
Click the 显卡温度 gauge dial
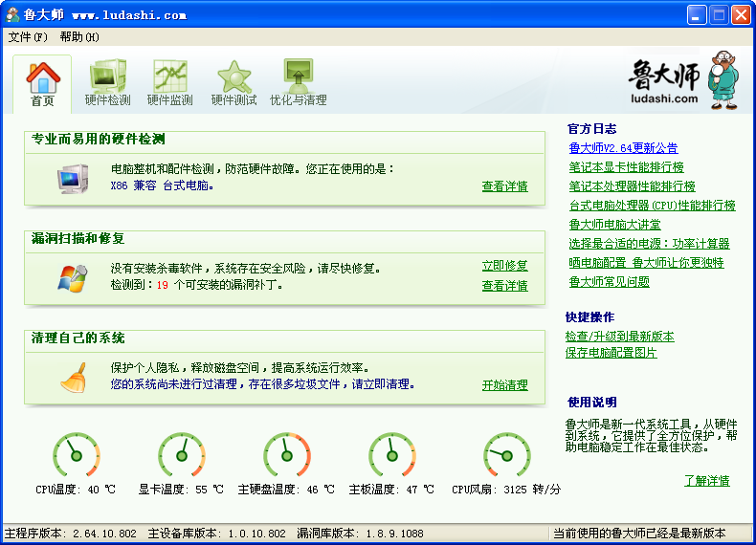(182, 455)
